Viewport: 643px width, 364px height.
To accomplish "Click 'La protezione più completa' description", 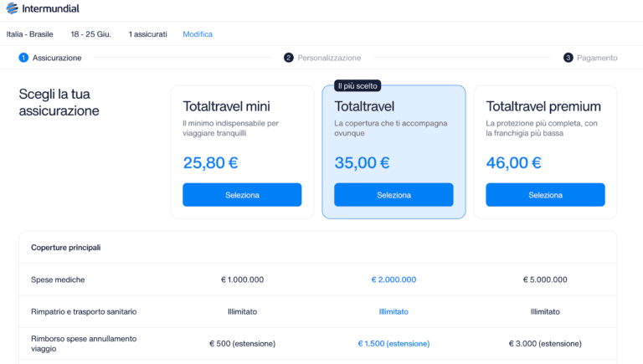I will point(542,128).
